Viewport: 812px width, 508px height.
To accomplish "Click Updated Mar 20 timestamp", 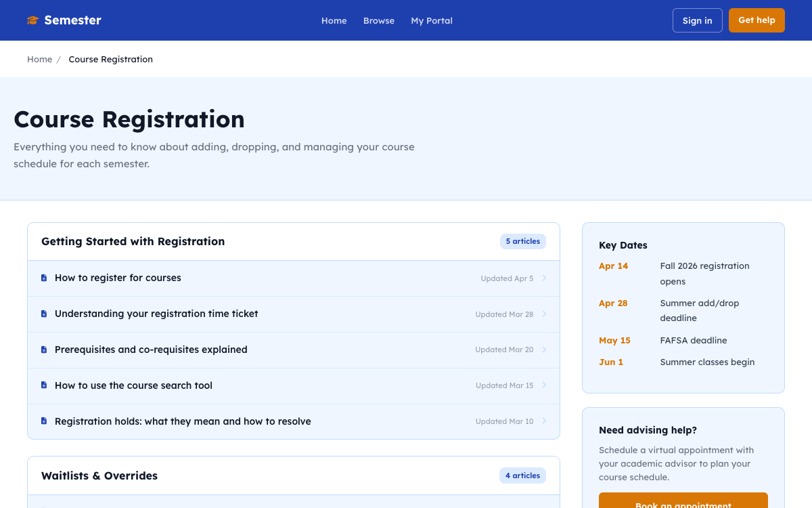I will pyautogui.click(x=504, y=350).
